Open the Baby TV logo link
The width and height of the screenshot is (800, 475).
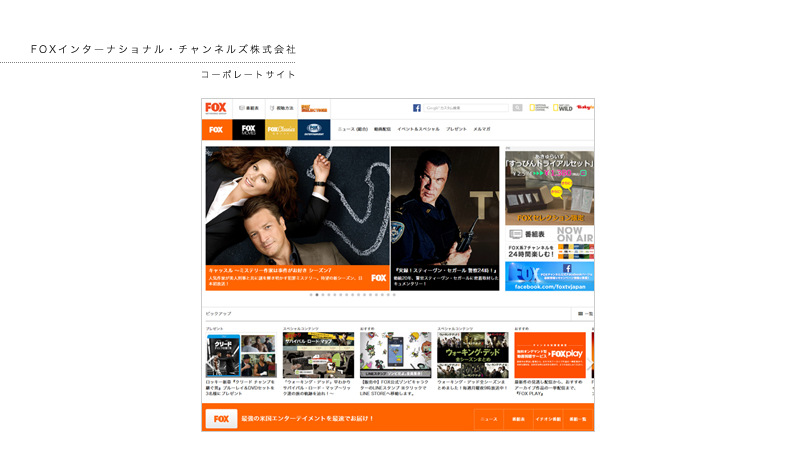coord(585,108)
